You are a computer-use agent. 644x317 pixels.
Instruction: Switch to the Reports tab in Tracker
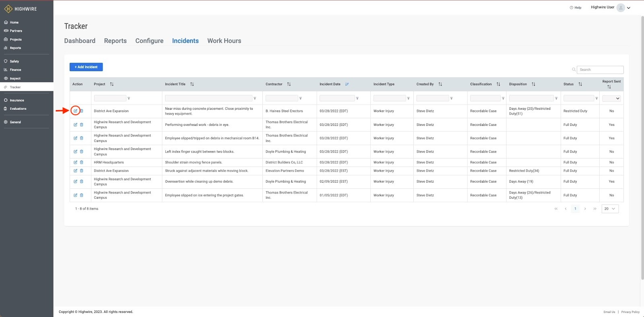[116, 41]
